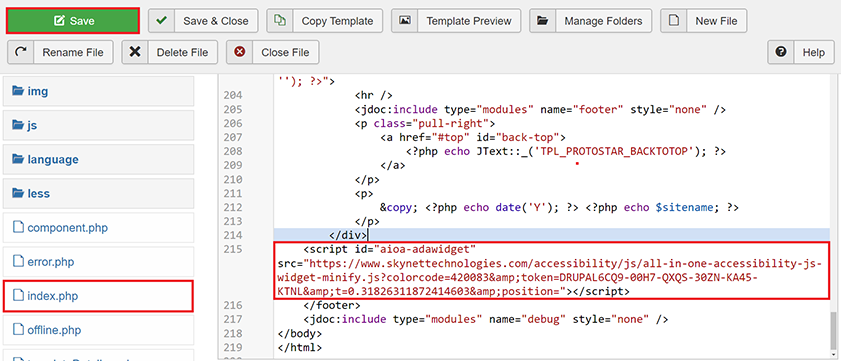Click the $sitename variable in code

684,208
